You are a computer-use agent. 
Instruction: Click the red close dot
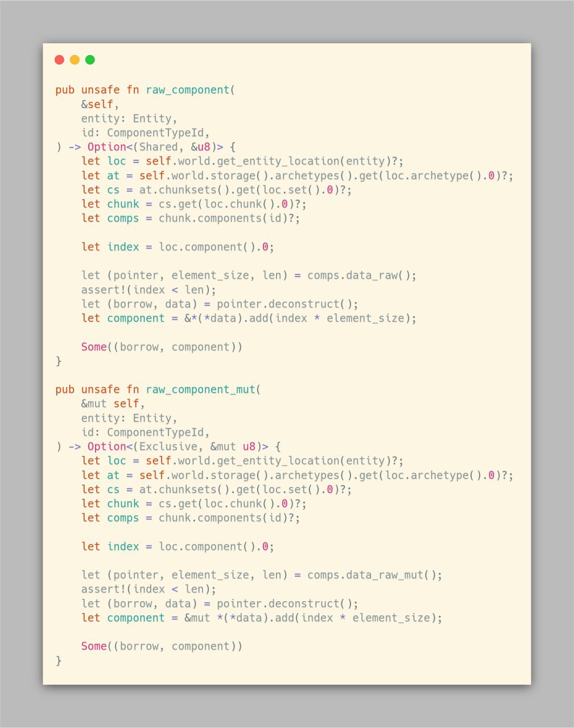click(x=59, y=60)
